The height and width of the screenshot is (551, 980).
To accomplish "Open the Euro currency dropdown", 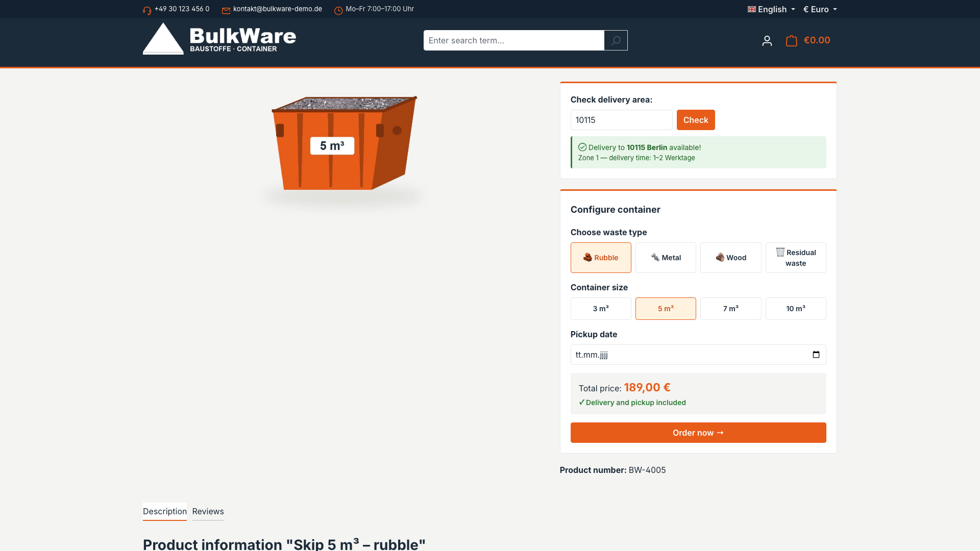I will 820,9.
